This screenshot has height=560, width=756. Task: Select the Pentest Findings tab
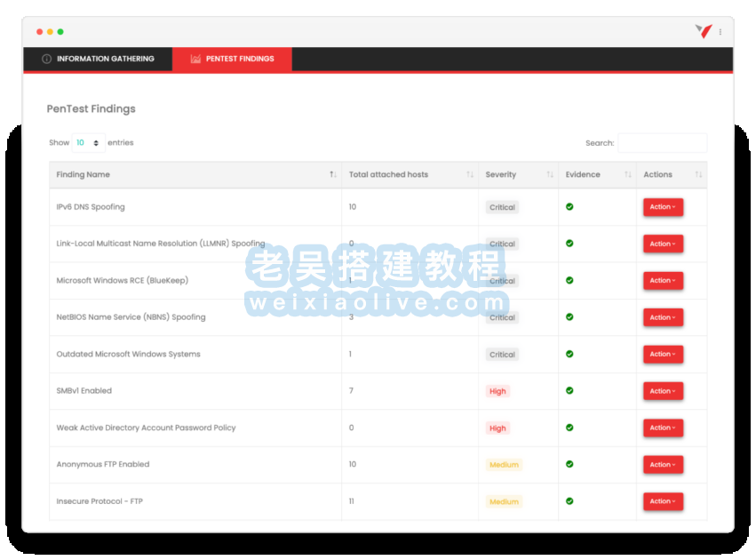tap(232, 60)
